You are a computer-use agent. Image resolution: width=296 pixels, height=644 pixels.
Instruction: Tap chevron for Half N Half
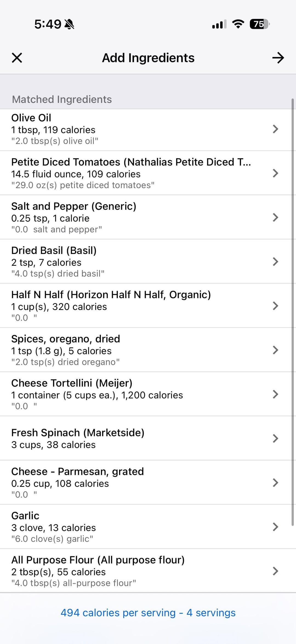(275, 306)
